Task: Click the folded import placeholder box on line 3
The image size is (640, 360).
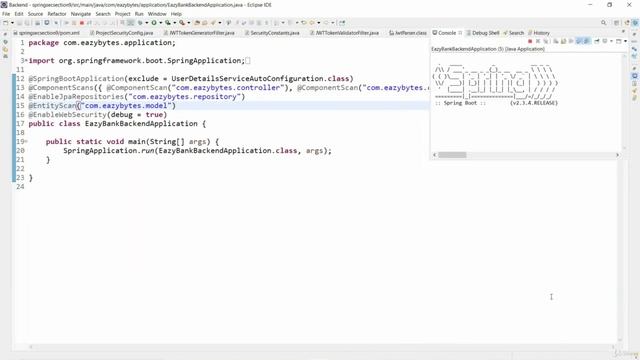Action: [248, 60]
